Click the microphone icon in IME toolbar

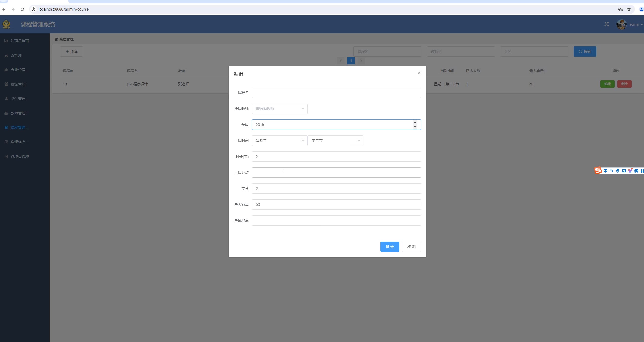click(618, 171)
